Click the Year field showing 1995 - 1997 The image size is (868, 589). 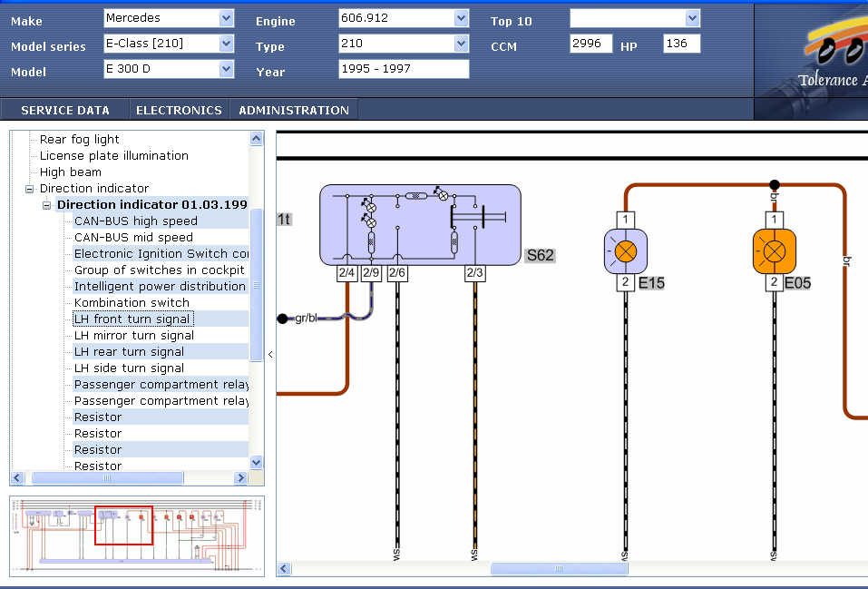pyautogui.click(x=404, y=69)
